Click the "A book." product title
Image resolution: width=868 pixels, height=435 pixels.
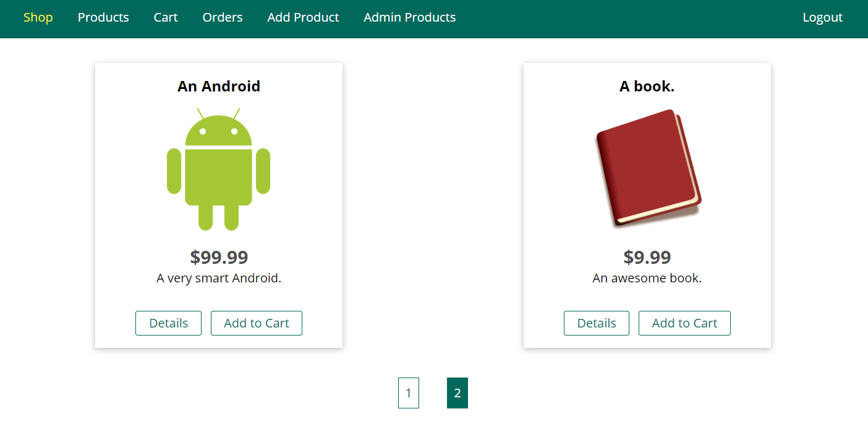pos(647,87)
